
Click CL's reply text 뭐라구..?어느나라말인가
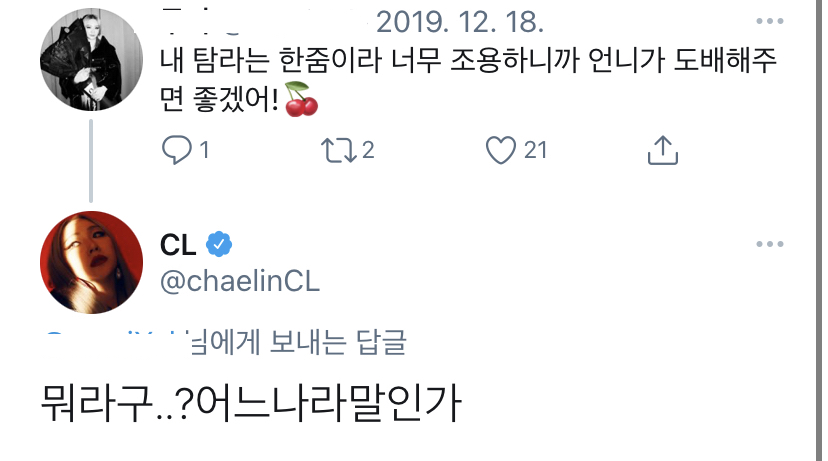click(x=250, y=404)
